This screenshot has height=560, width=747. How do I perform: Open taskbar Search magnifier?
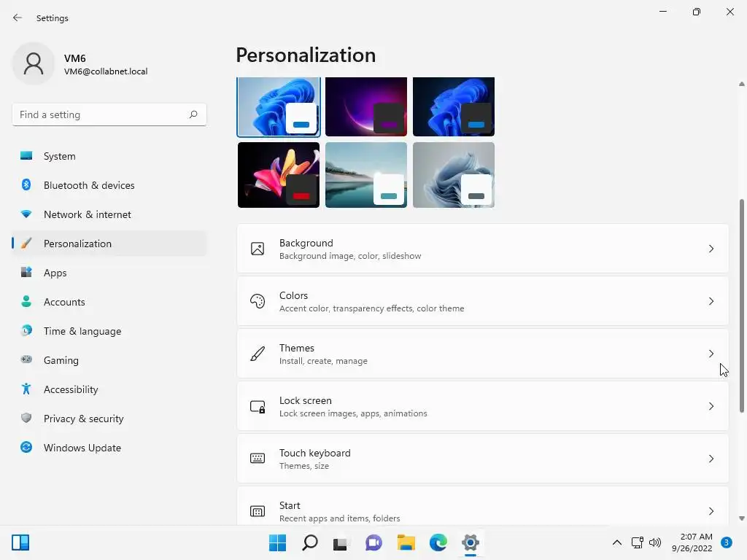pos(309,542)
